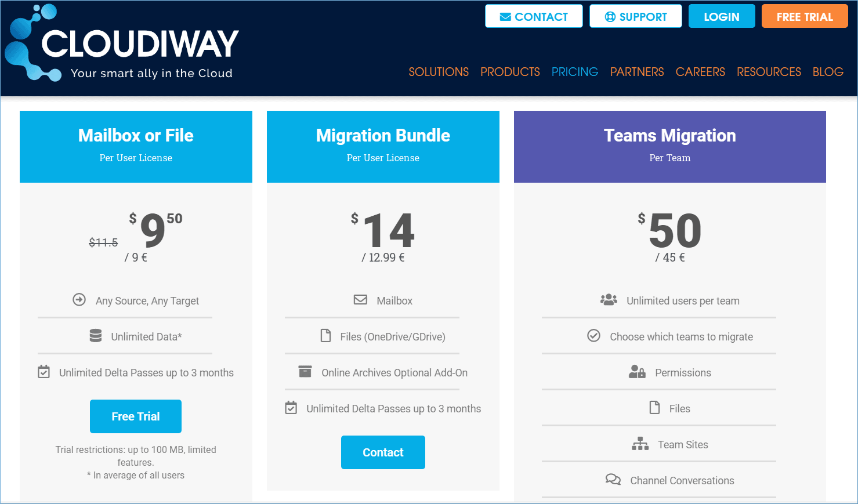Open the Support page
The image size is (858, 504).
click(x=636, y=16)
